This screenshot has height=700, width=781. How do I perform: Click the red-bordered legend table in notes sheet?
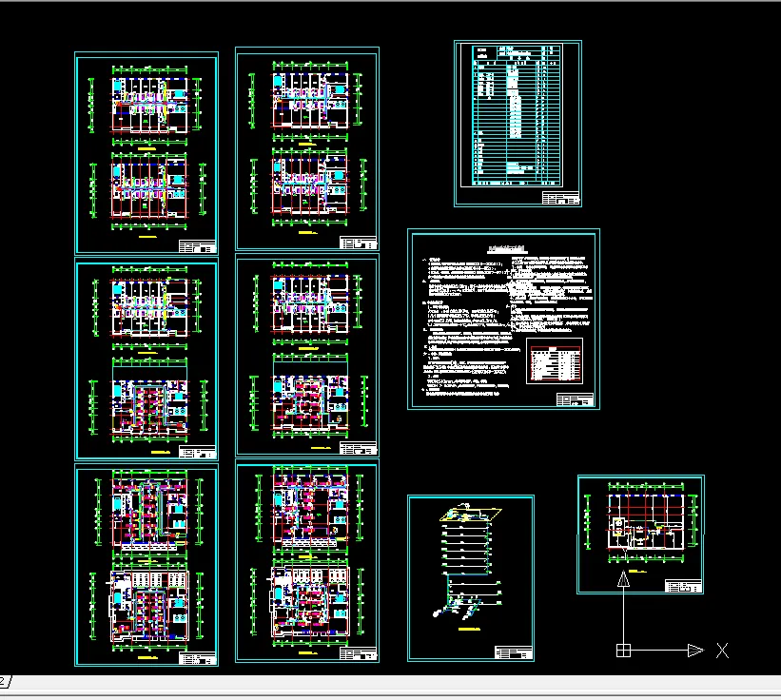pos(555,361)
